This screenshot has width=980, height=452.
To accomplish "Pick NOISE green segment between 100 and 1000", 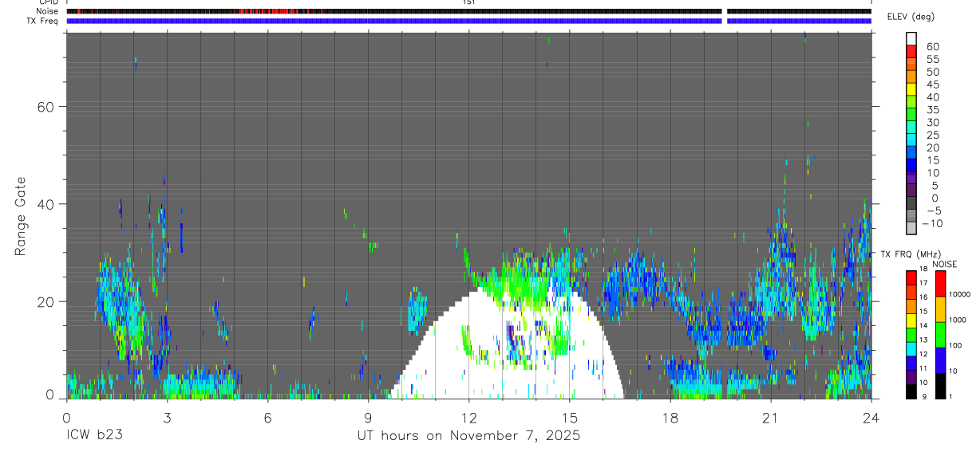I will click(x=941, y=334).
